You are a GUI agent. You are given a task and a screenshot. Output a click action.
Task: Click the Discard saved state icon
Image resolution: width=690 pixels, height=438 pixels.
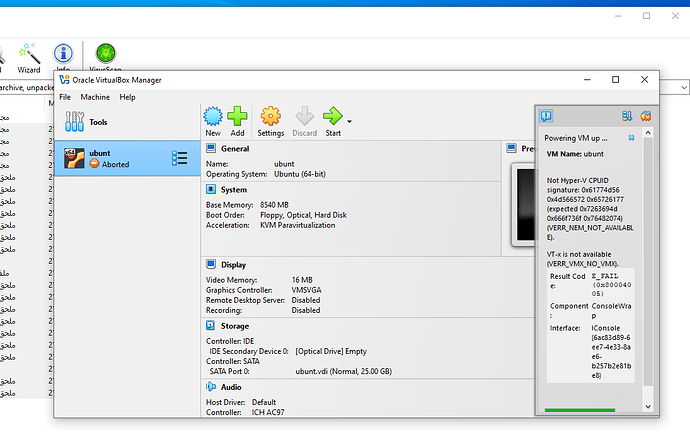pos(304,118)
